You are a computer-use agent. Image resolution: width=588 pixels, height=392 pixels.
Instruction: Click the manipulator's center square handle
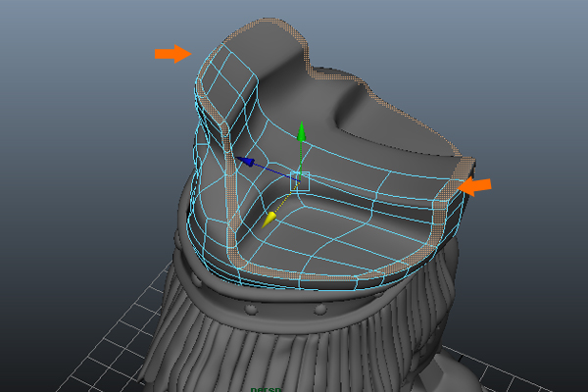[300, 180]
